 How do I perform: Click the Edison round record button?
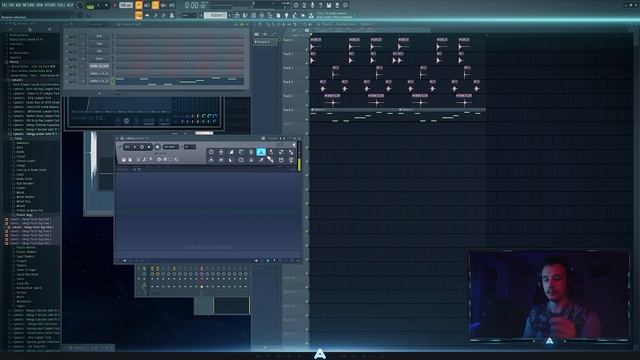pos(158,147)
